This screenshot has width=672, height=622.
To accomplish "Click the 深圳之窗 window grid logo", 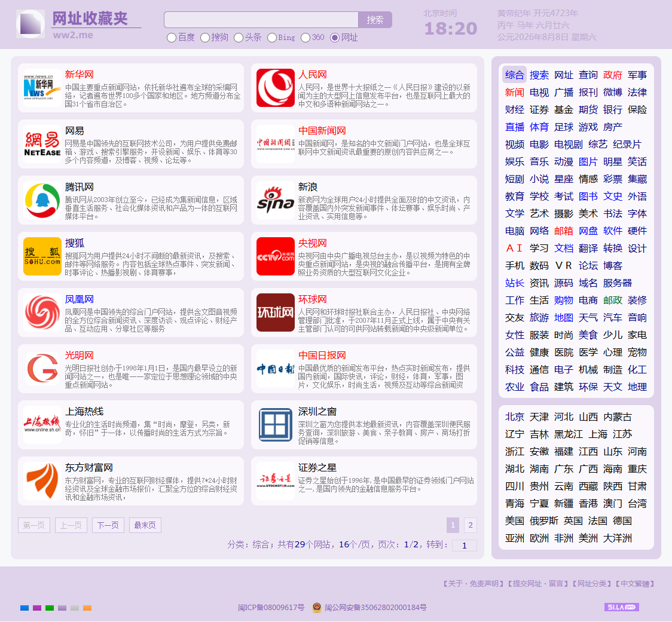I will tap(276, 424).
